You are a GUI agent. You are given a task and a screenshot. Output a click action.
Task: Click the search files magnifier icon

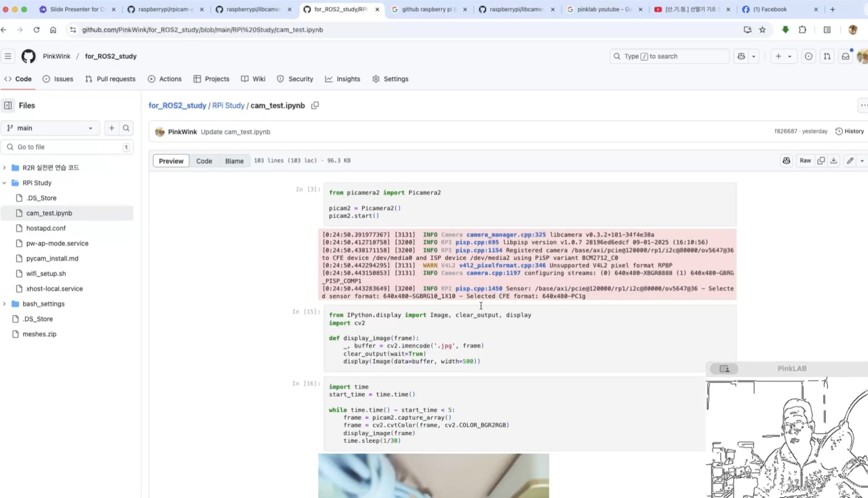tap(126, 128)
